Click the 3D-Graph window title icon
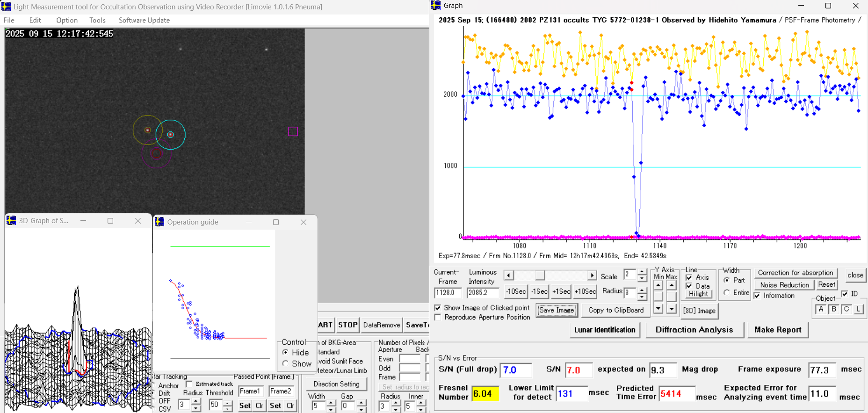The width and height of the screenshot is (868, 413). coord(11,221)
